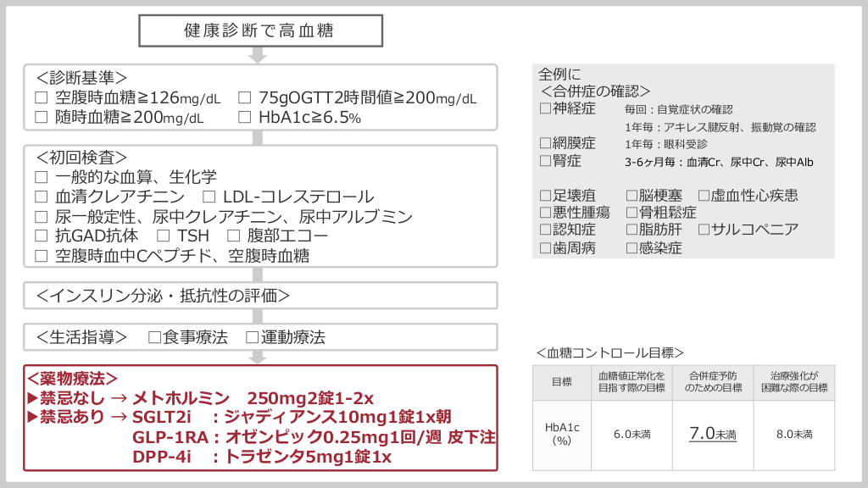Click the 合併症予防のための目標 column header
This screenshot has width=868, height=488.
[712, 382]
